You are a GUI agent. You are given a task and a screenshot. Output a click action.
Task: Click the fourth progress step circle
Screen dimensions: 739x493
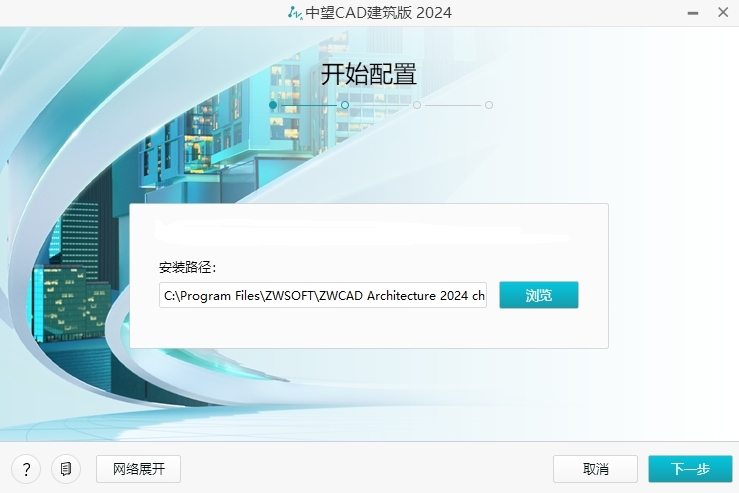coord(489,105)
